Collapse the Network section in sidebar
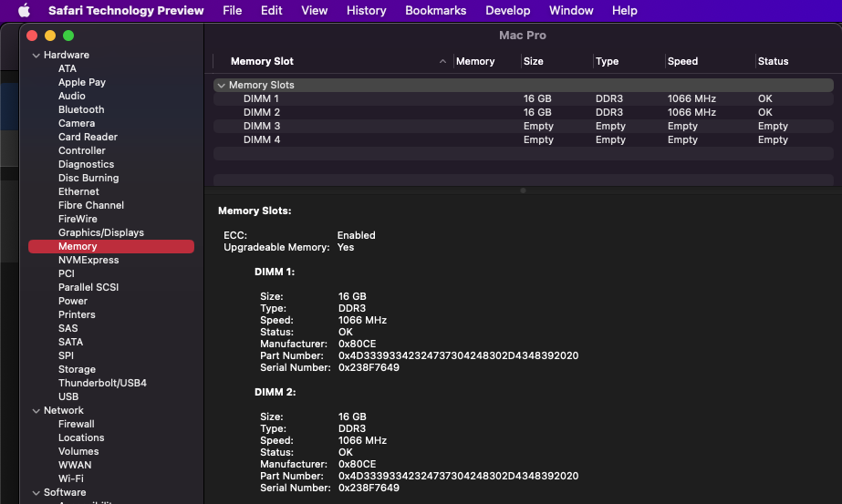The image size is (842, 504). [36, 410]
